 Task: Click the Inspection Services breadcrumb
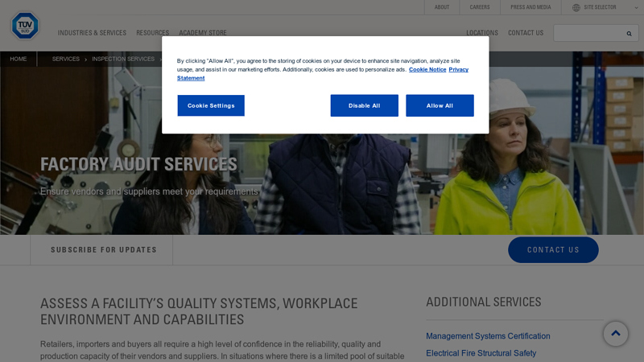(x=123, y=59)
